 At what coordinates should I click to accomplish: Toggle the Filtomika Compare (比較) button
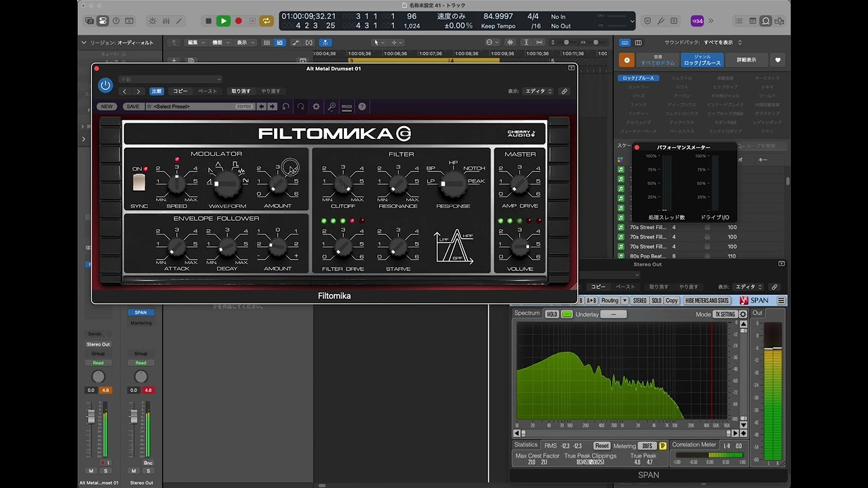coord(157,91)
